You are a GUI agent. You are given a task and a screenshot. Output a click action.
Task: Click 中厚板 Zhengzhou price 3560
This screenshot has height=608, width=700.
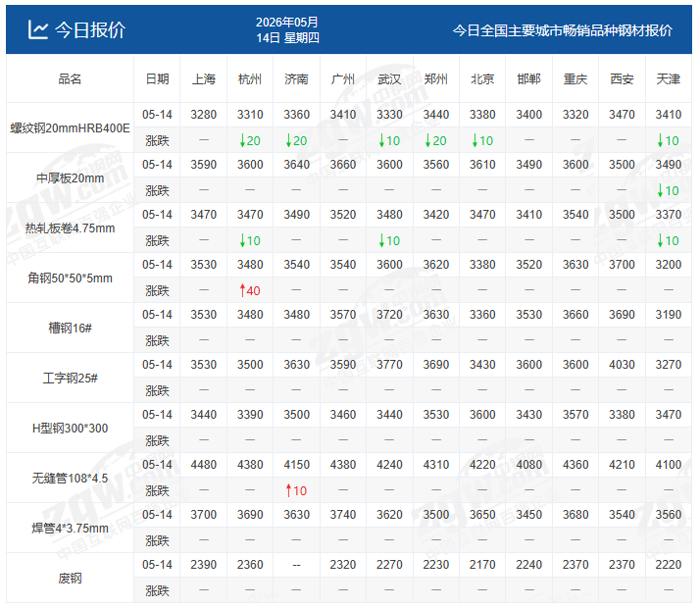pos(436,165)
